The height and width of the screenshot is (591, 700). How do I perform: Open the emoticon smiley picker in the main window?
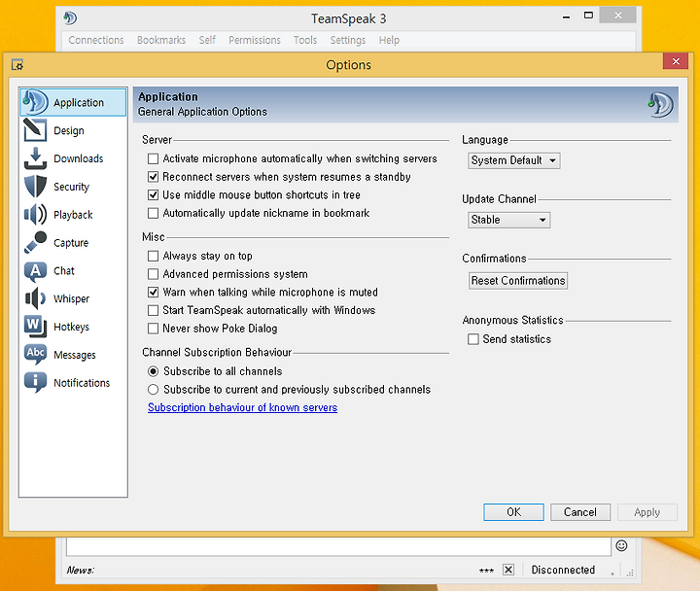pos(621,545)
